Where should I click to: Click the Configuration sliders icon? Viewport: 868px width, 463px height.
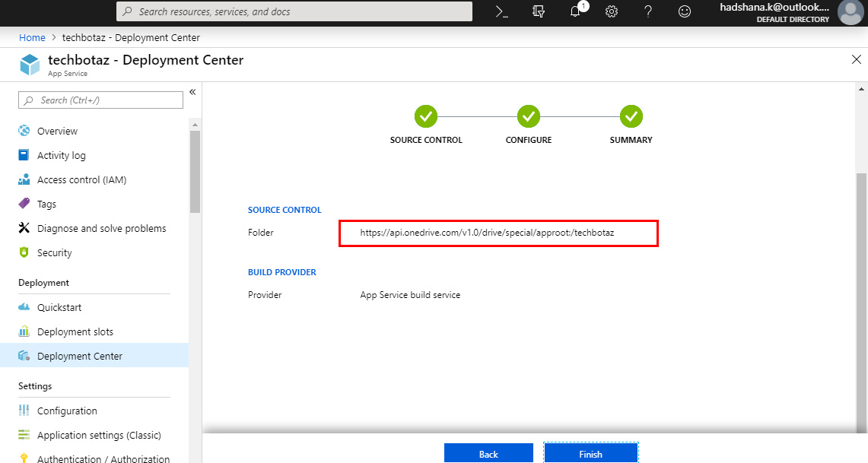point(24,411)
